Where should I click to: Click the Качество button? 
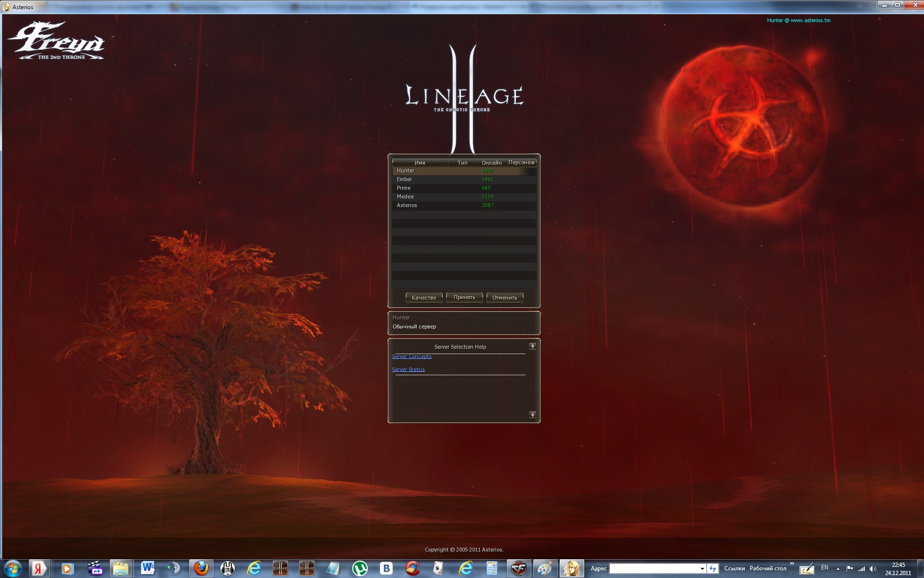coord(424,298)
